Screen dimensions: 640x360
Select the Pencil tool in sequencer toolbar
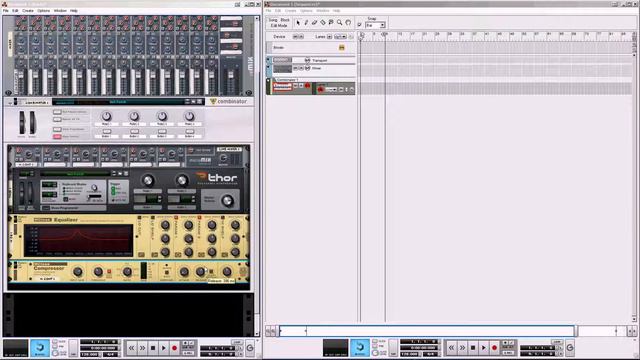pos(306,23)
